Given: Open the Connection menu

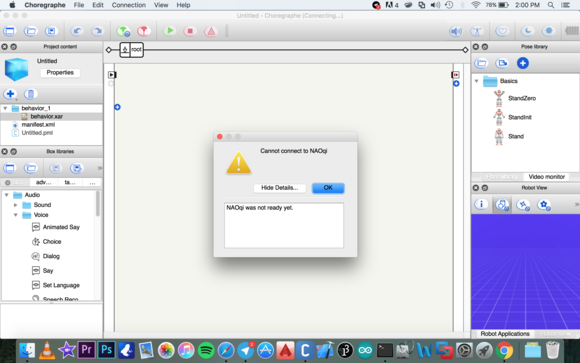Looking at the screenshot, I should click(129, 5).
